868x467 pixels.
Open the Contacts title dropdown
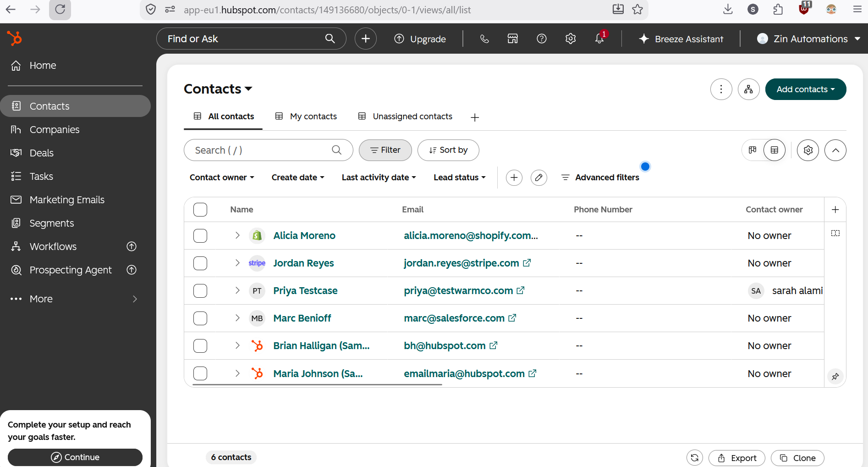tap(218, 89)
